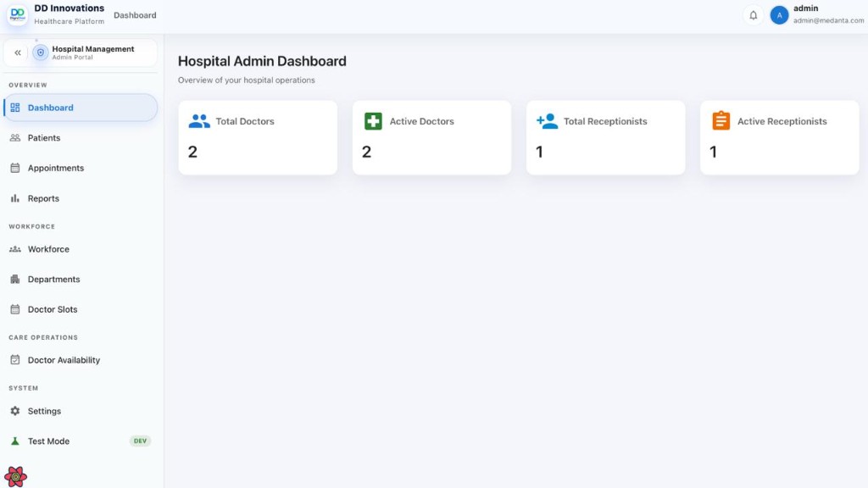Click the Active Doctors value 2

tap(366, 152)
